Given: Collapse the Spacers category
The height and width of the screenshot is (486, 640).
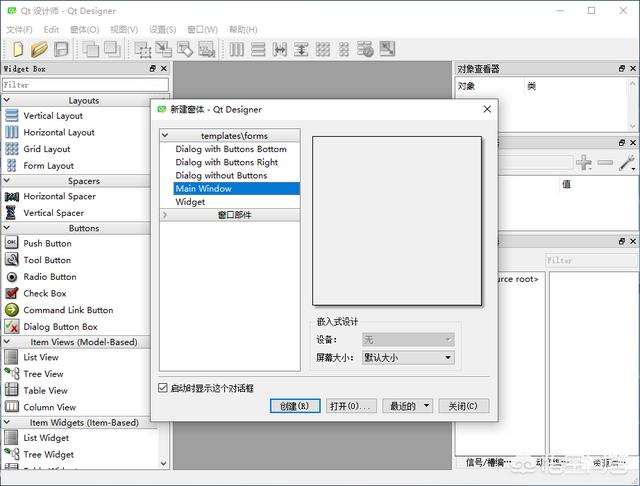Looking at the screenshot, I should tap(7, 180).
